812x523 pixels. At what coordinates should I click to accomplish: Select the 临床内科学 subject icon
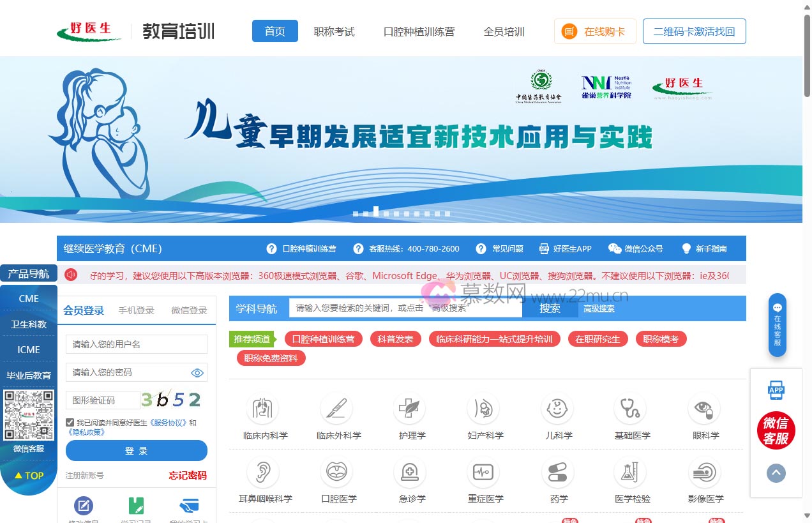tap(264, 409)
